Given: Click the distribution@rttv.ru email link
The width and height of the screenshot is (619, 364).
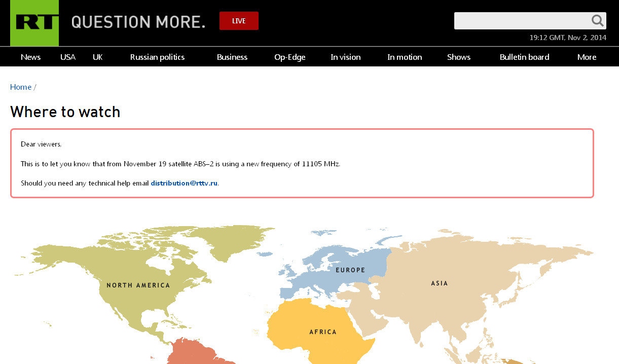Looking at the screenshot, I should click(x=184, y=183).
